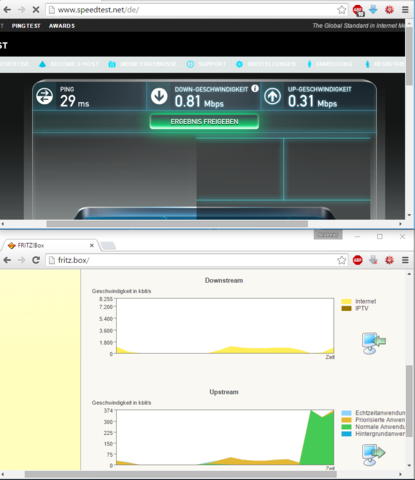The width and height of the screenshot is (415, 480).
Task: Maximize the FRITZ!Box browser window
Action: (380, 236)
